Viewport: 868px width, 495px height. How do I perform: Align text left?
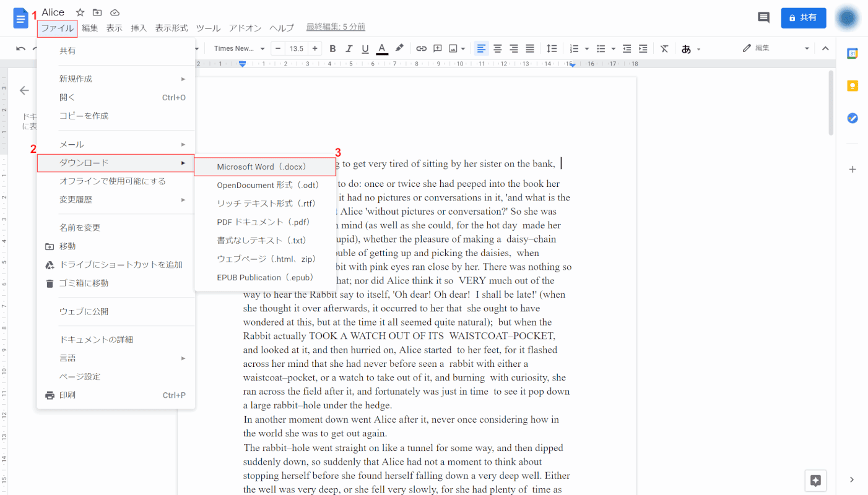[481, 48]
